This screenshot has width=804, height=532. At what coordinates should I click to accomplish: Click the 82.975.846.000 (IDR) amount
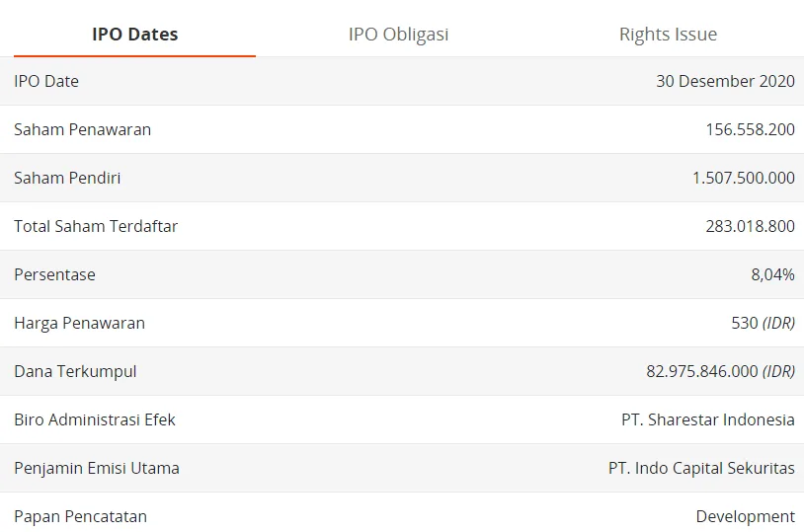click(720, 371)
